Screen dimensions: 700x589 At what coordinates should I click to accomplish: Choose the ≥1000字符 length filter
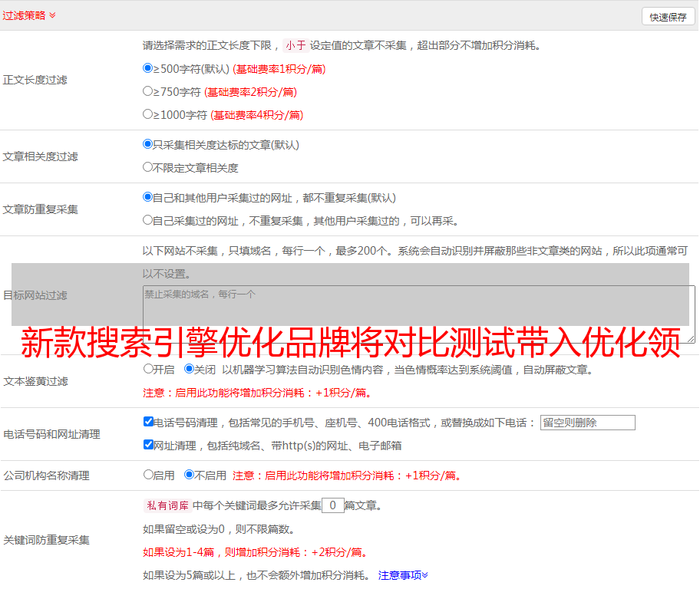(148, 114)
